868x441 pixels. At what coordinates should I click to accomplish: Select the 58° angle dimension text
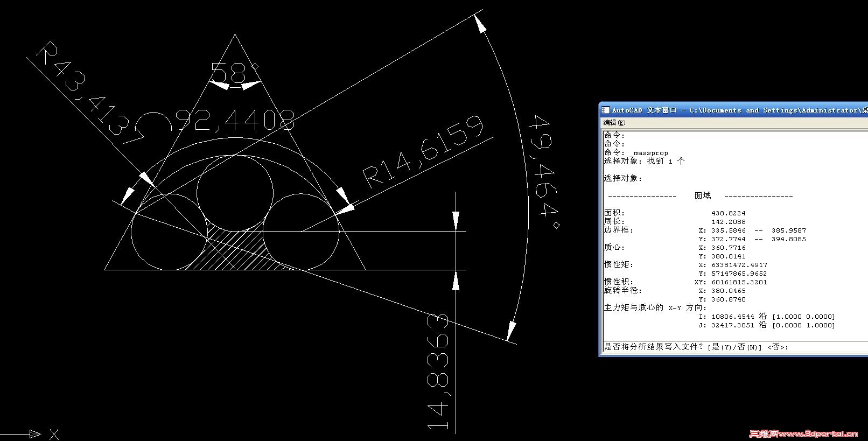tap(235, 73)
